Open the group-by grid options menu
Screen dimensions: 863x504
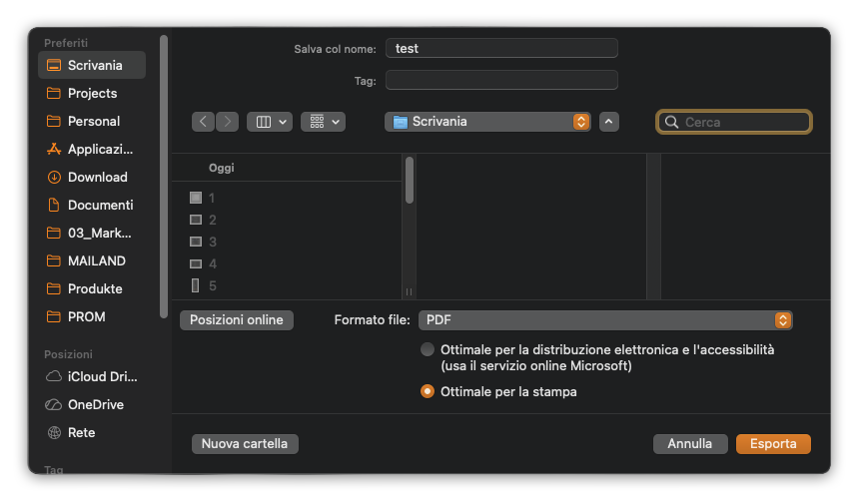coord(323,122)
